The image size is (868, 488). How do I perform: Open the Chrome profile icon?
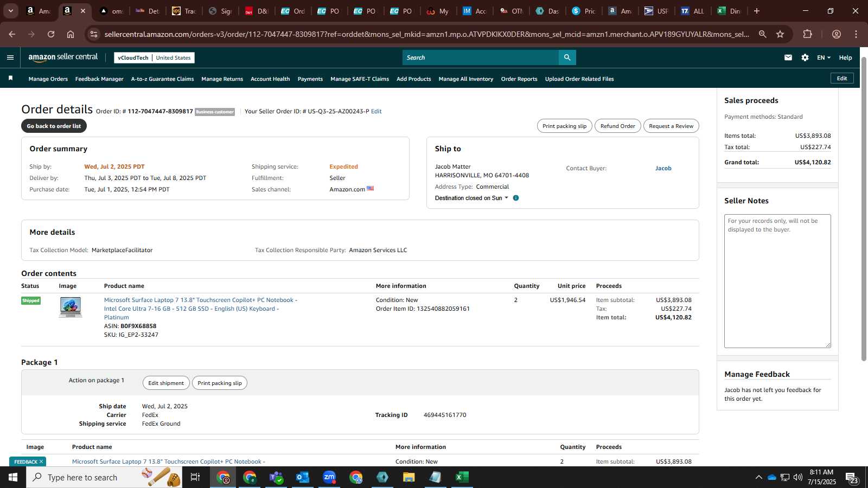(837, 34)
